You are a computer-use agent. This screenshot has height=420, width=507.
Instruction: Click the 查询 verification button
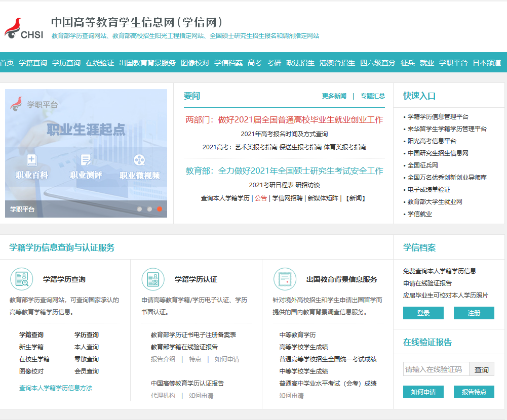482,369
